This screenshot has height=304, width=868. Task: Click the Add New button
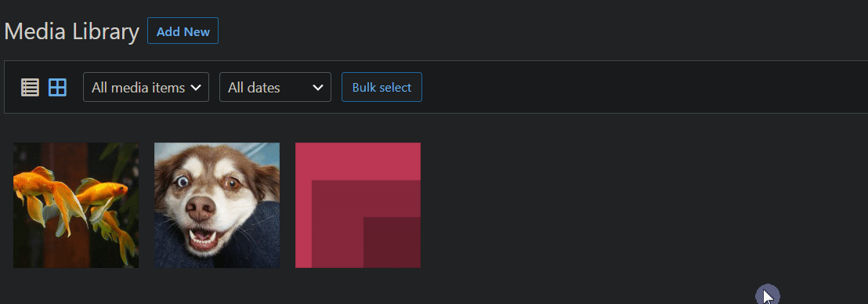[183, 31]
